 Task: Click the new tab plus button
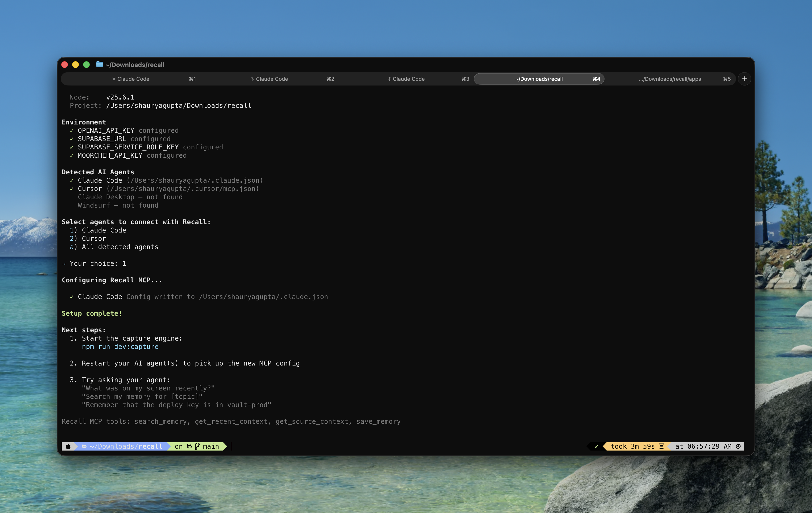[744, 79]
